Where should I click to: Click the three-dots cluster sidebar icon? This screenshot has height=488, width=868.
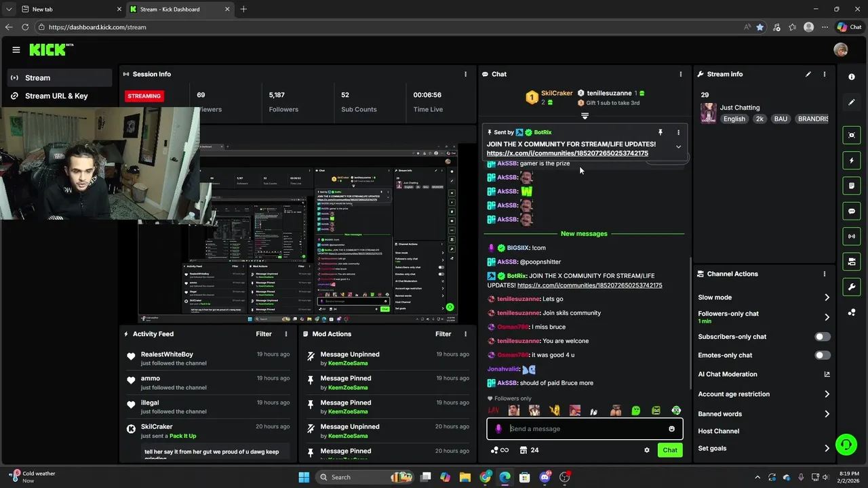[852, 312]
